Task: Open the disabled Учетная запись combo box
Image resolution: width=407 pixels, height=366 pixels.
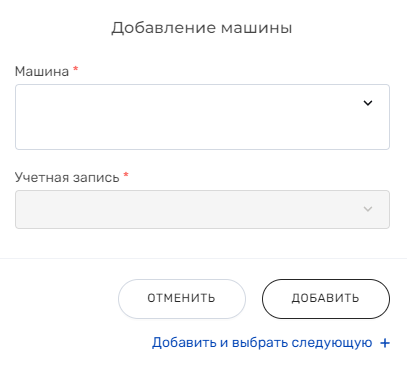Action: [x=202, y=209]
